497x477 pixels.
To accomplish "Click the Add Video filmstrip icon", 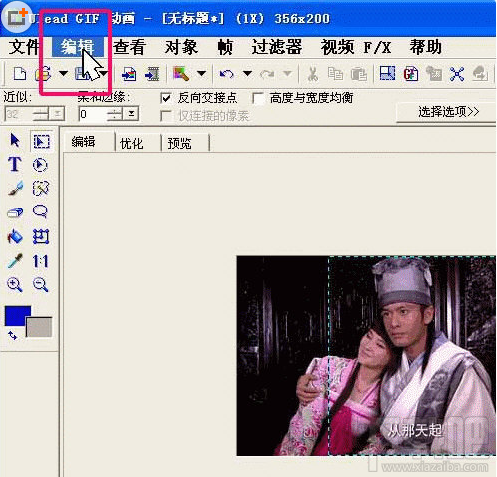I will coord(152,74).
